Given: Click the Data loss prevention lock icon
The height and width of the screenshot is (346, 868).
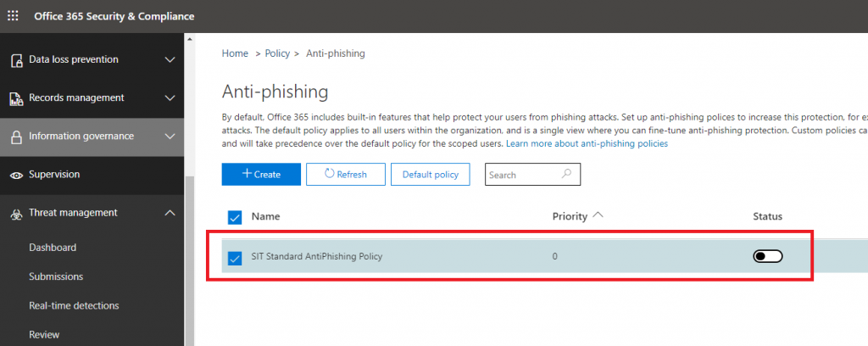Looking at the screenshot, I should (x=17, y=60).
